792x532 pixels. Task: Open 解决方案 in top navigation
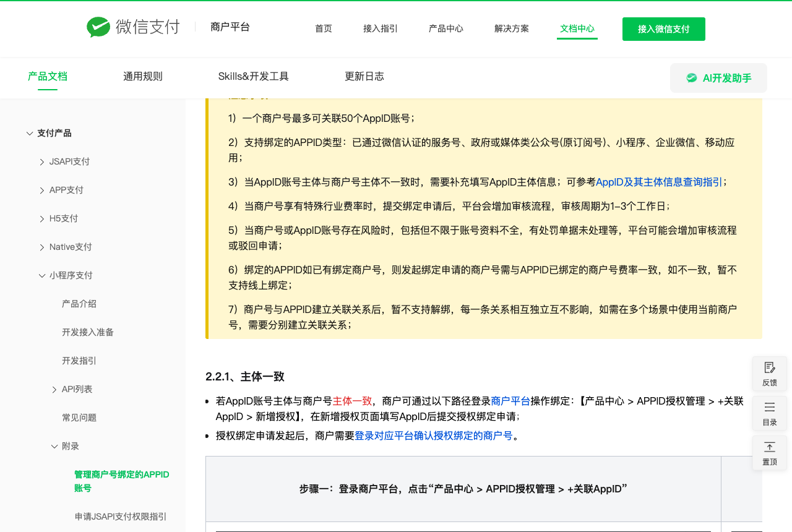512,28
